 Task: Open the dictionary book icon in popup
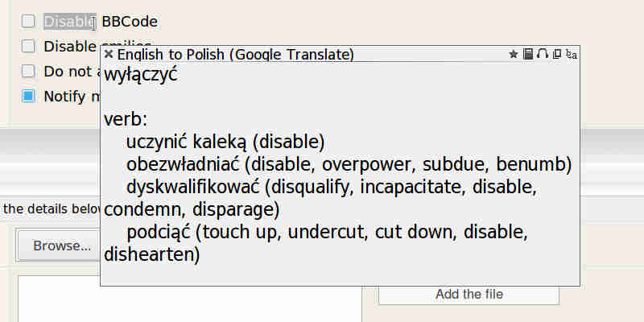pyautogui.click(x=528, y=54)
